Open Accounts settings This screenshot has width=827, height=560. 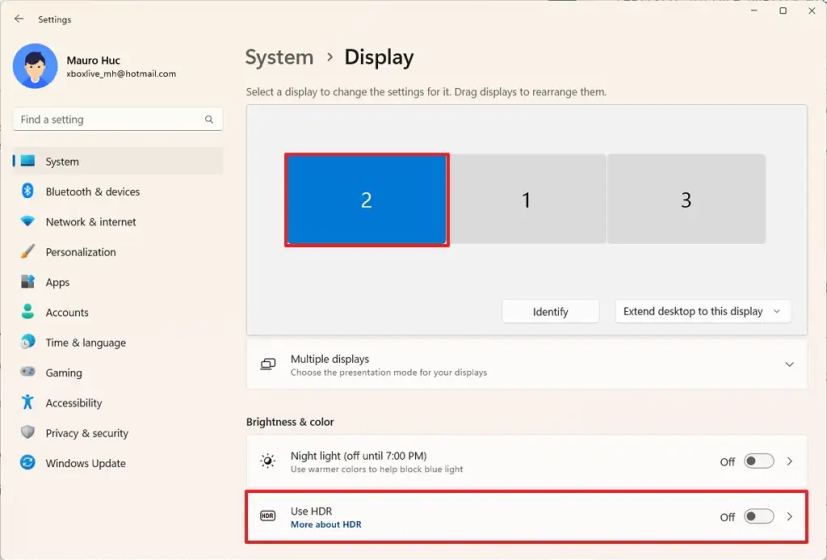(117, 312)
